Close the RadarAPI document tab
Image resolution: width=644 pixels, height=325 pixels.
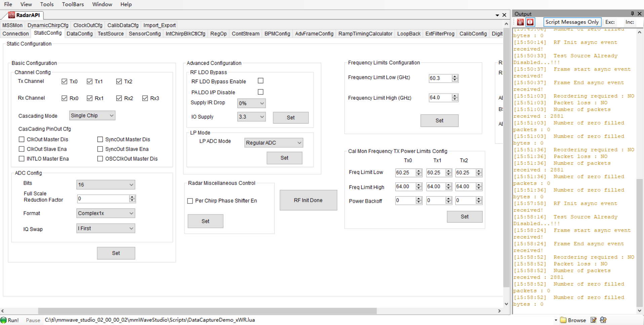pos(504,15)
